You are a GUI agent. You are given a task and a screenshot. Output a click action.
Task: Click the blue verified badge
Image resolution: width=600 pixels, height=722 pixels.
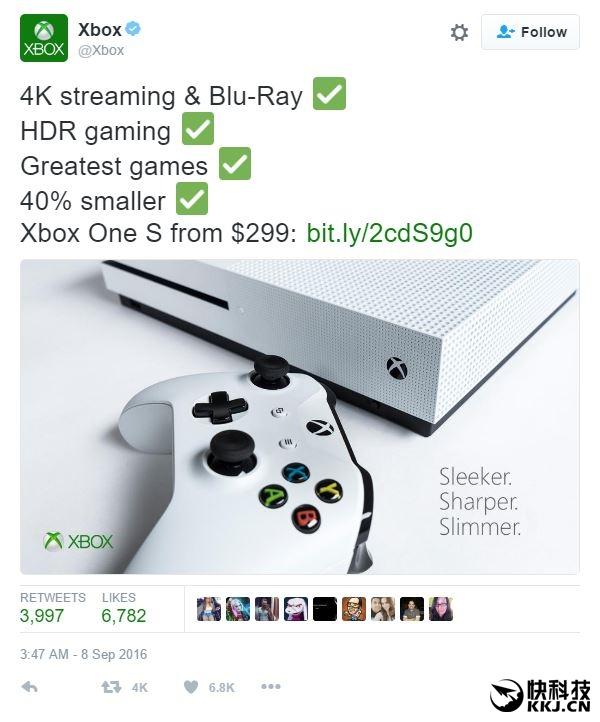click(x=134, y=29)
